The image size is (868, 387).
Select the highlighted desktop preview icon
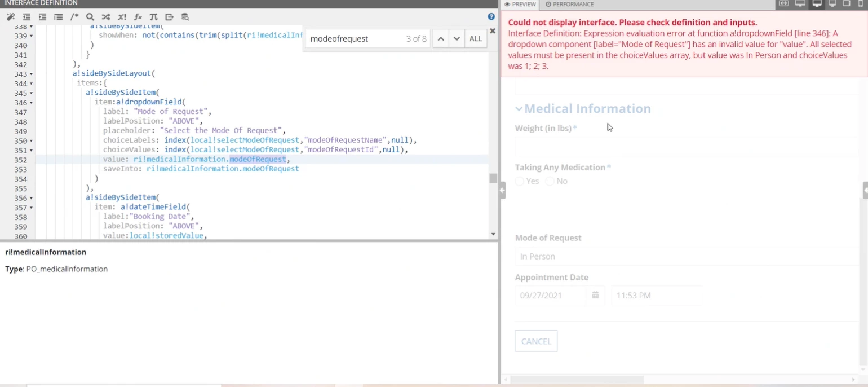817,4
